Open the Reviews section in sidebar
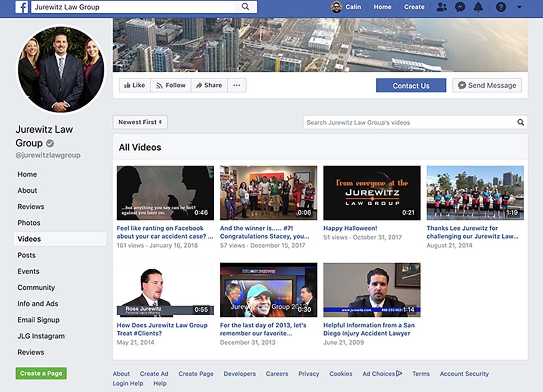The width and height of the screenshot is (543, 392). click(30, 206)
